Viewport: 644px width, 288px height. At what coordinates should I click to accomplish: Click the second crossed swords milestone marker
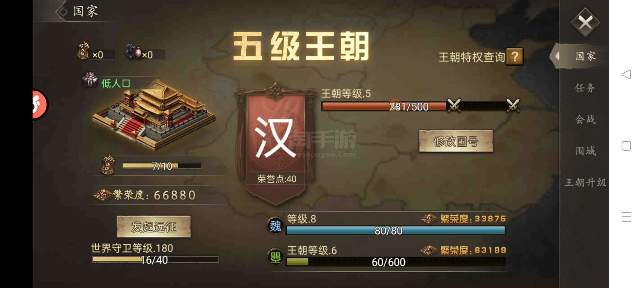(513, 105)
